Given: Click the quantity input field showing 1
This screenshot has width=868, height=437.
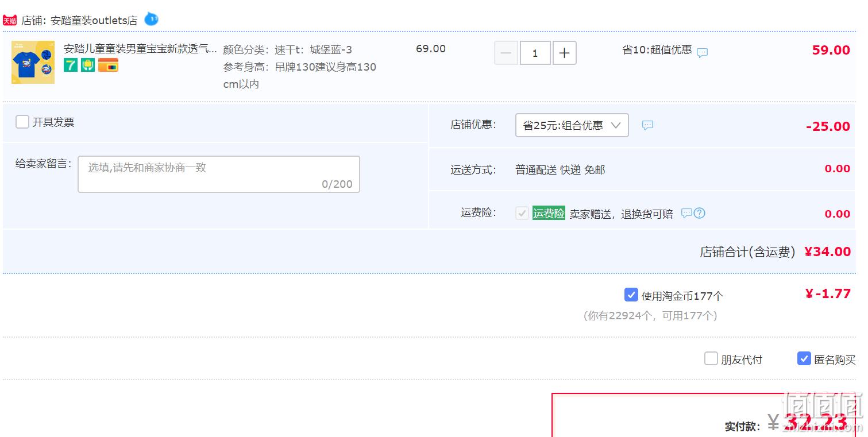Looking at the screenshot, I should 535,53.
